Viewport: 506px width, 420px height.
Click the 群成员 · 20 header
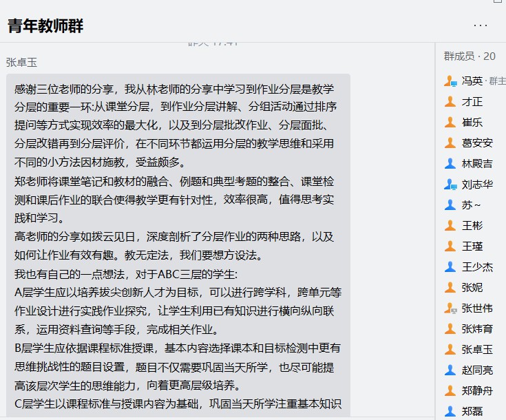[470, 56]
